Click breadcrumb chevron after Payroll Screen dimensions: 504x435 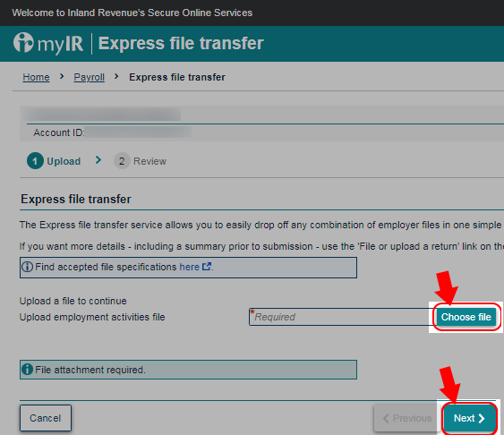pos(116,77)
